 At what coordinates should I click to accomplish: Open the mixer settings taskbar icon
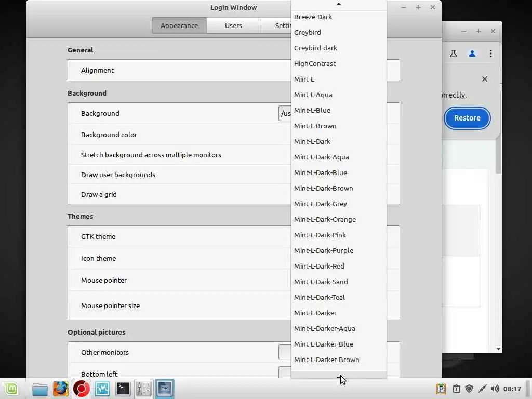[x=143, y=389]
